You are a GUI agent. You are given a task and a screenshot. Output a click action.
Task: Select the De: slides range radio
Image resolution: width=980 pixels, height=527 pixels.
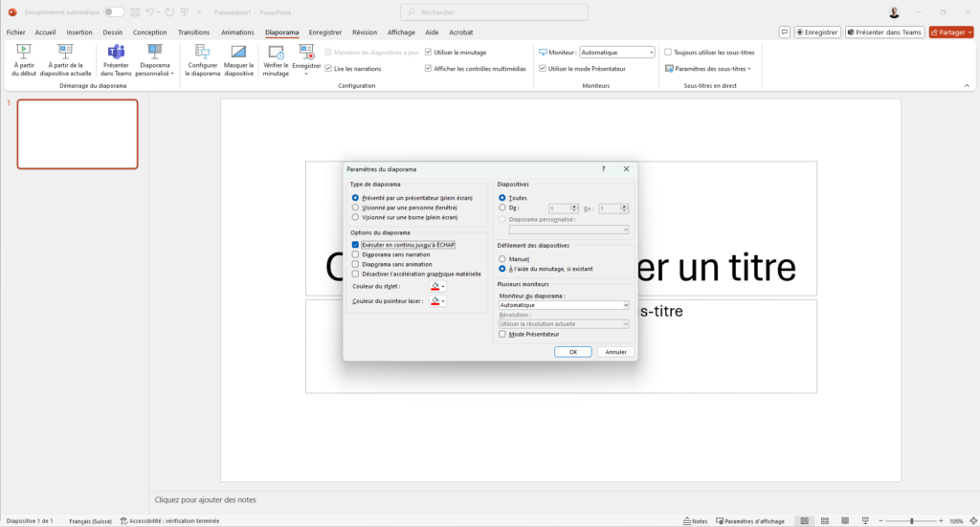(501, 208)
